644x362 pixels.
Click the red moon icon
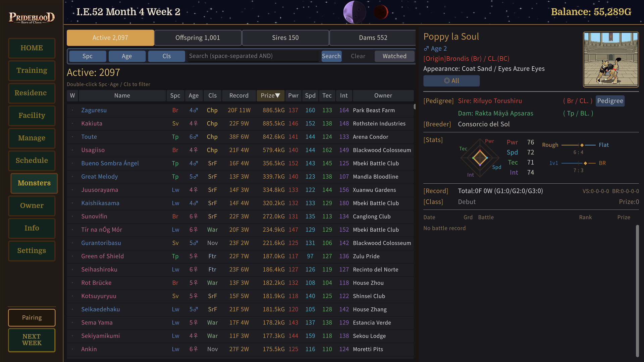pos(381,12)
